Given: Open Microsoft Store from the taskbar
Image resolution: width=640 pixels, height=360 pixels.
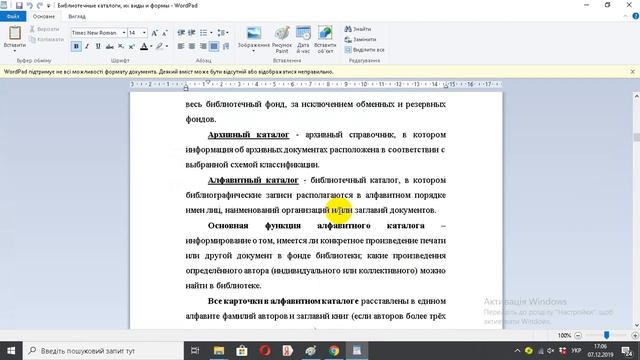Looking at the screenshot, I should click(x=242, y=351).
